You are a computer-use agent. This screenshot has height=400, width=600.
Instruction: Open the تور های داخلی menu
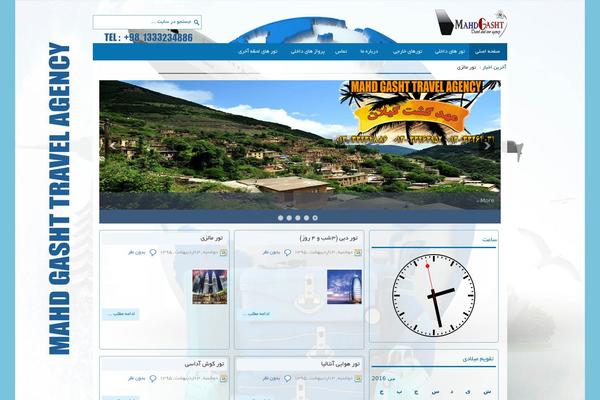[450, 51]
